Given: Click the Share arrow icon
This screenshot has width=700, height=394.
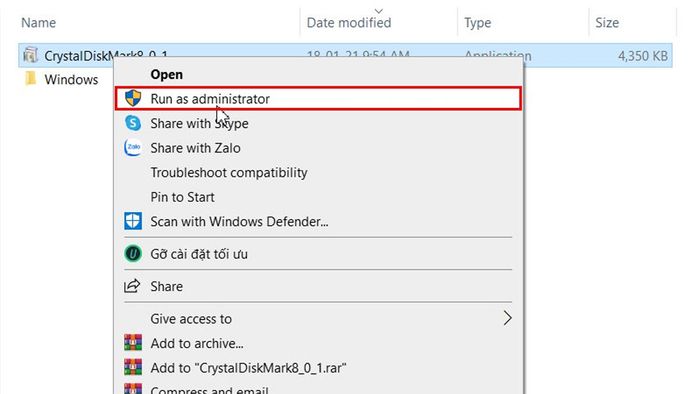Looking at the screenshot, I should coord(132,286).
